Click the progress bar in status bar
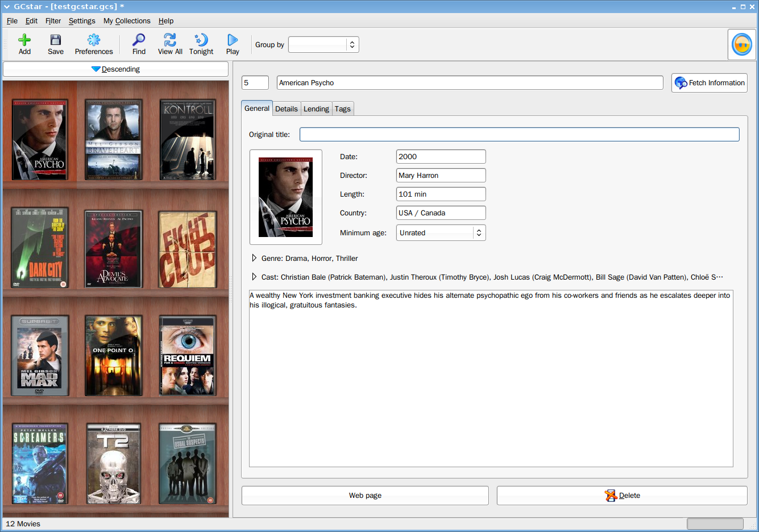759x532 pixels. coord(715,523)
